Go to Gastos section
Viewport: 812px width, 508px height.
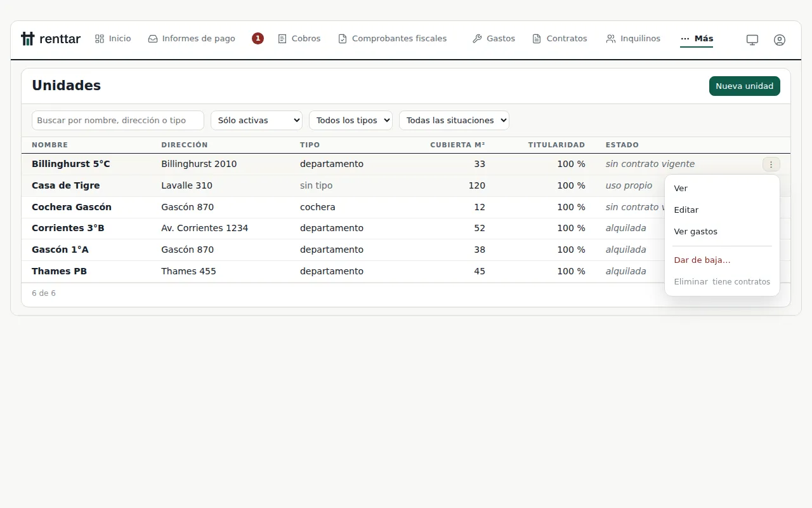[494, 39]
